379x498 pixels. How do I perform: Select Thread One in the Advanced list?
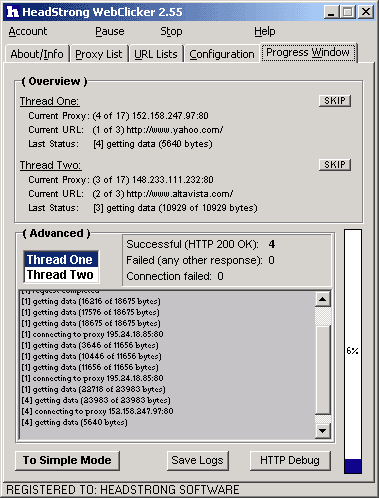click(60, 259)
